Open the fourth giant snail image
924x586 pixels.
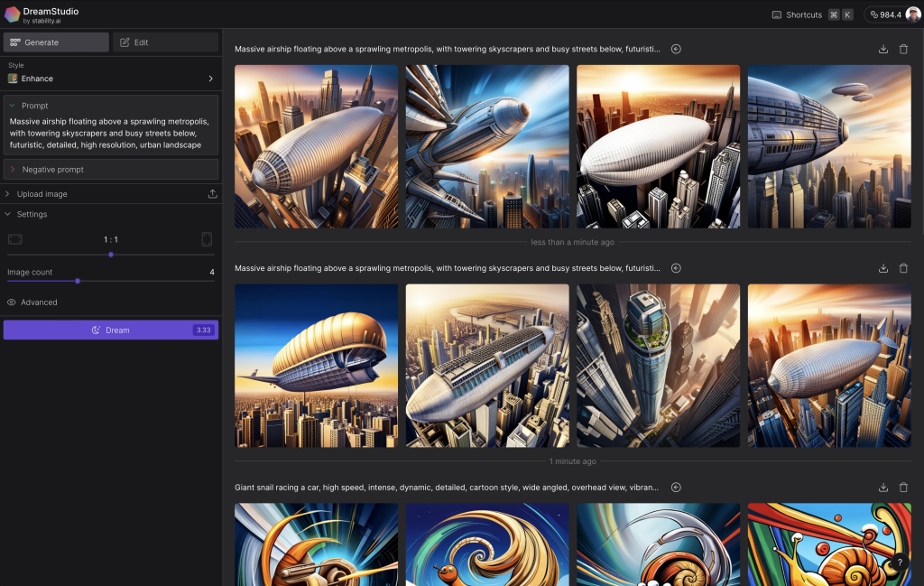point(830,544)
